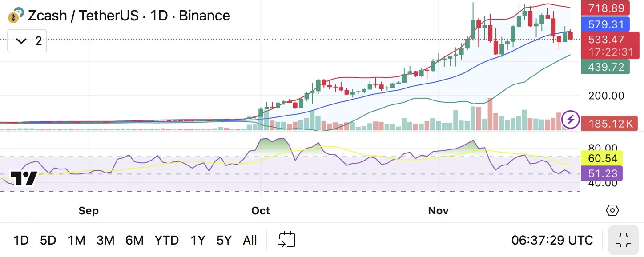Click the countdown timer label under 533.47
The width and height of the screenshot is (644, 257).
(x=610, y=52)
